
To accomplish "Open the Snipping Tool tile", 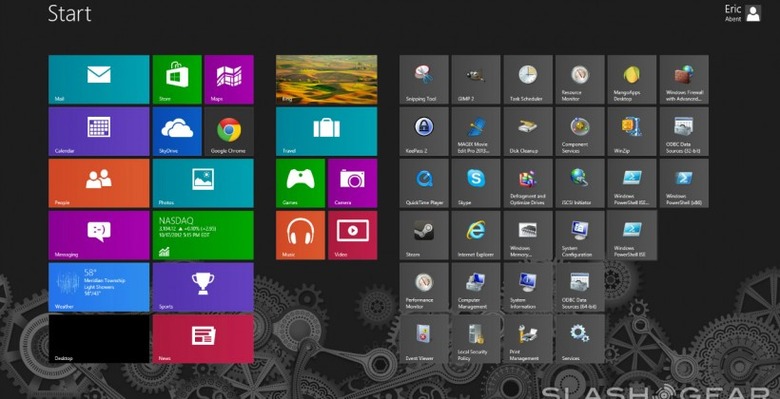I will [x=424, y=80].
